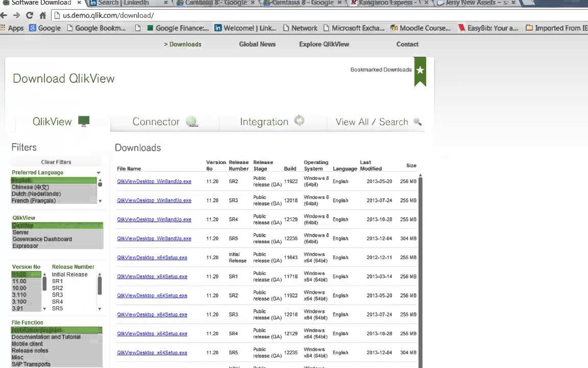Open the browser home page icon
Image resolution: width=588 pixels, height=368 pixels.
pos(43,15)
